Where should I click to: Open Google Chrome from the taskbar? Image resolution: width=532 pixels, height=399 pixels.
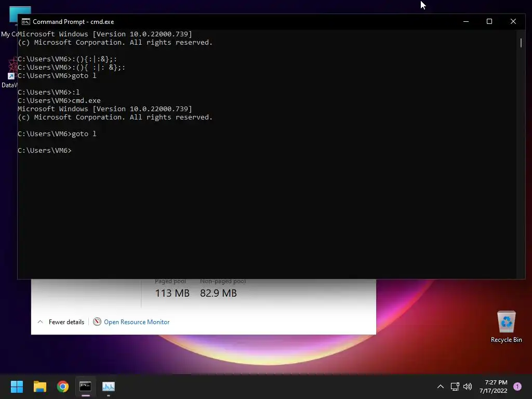point(63,387)
